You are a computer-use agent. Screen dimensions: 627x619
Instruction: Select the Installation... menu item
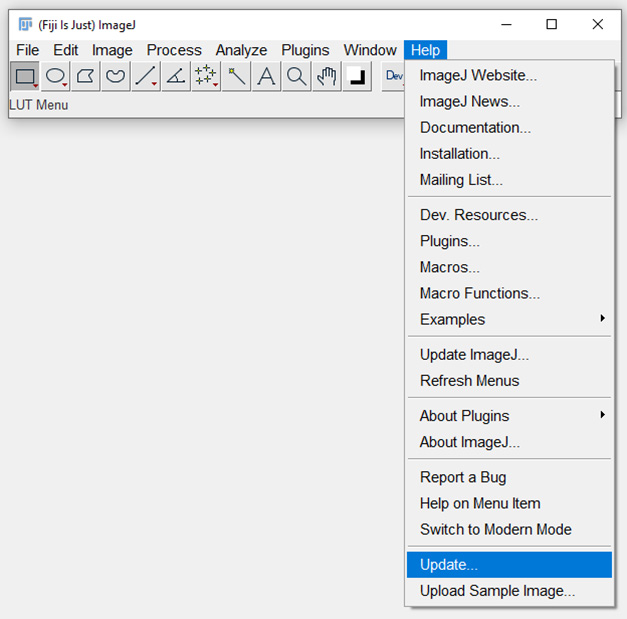[509, 154]
